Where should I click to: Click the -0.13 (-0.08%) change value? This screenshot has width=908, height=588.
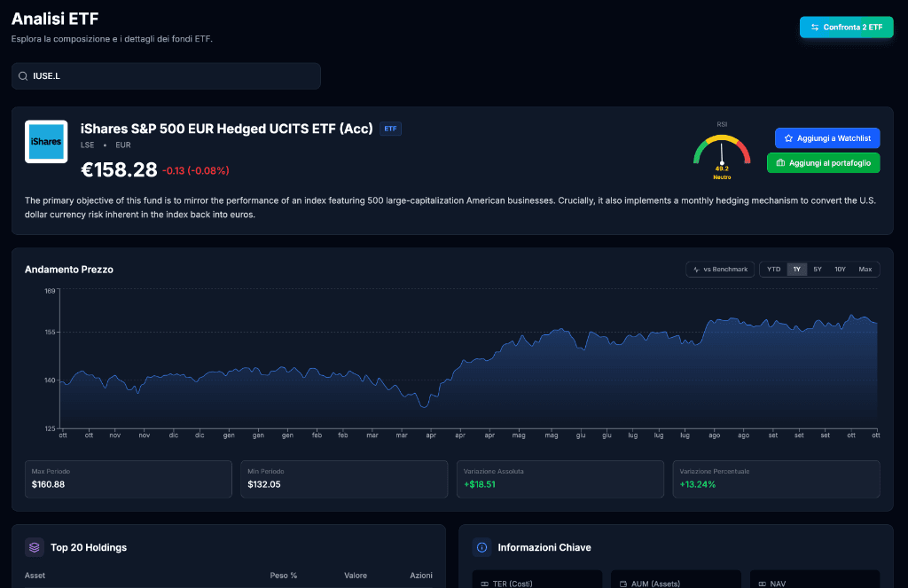pos(196,171)
